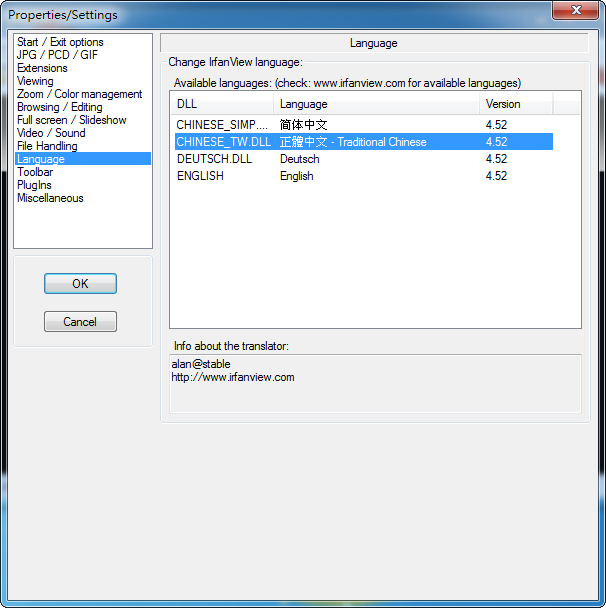
Task: Click 简体中文 language name cell
Action: coord(303,124)
